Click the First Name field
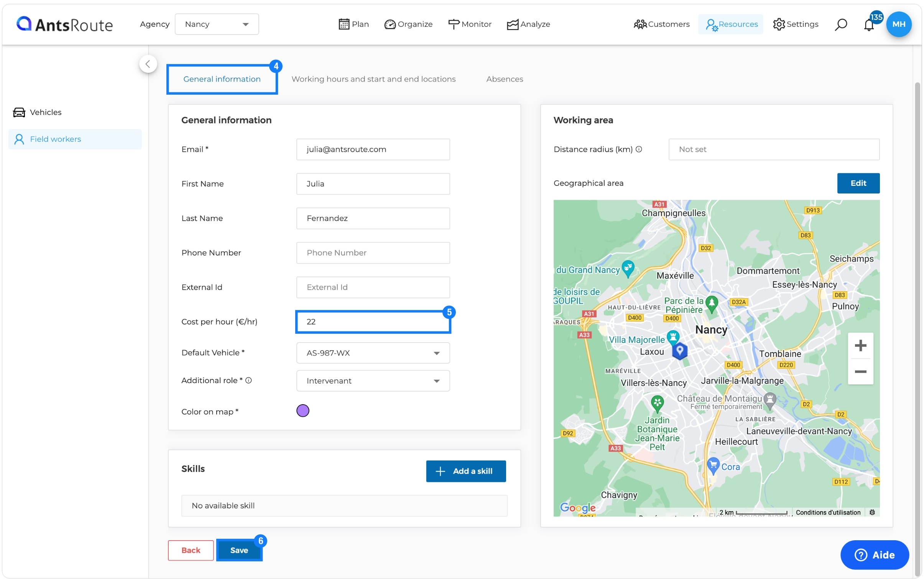Viewport: 924px width, 582px height. tap(373, 184)
